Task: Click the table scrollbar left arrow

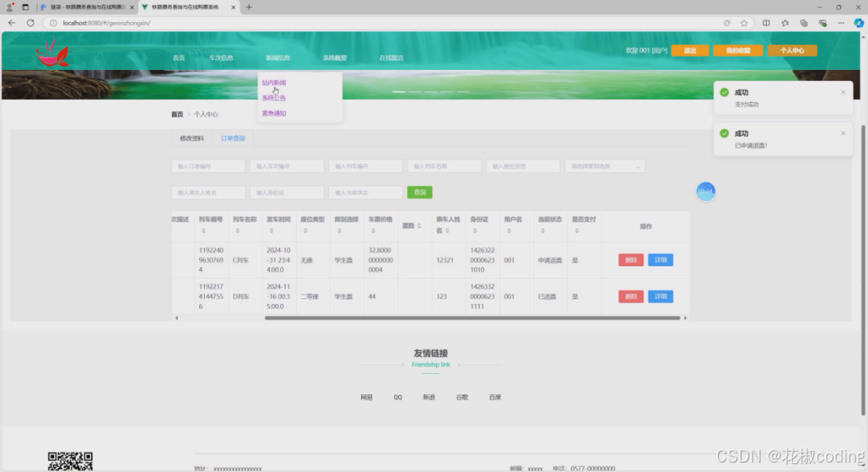Action: click(x=177, y=318)
